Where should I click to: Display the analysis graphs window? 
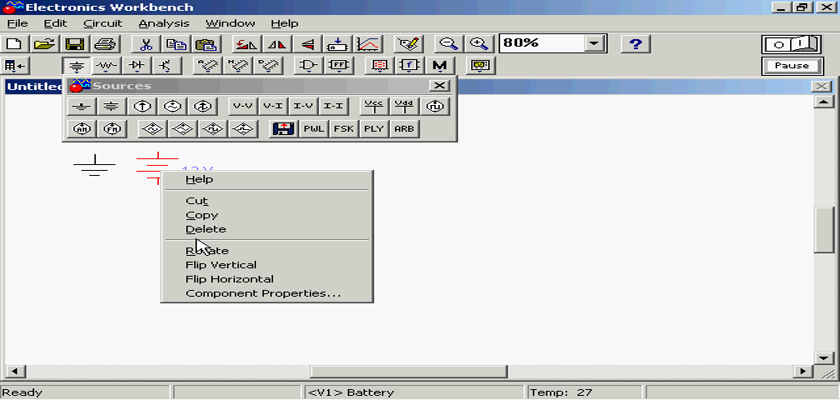[x=368, y=43]
